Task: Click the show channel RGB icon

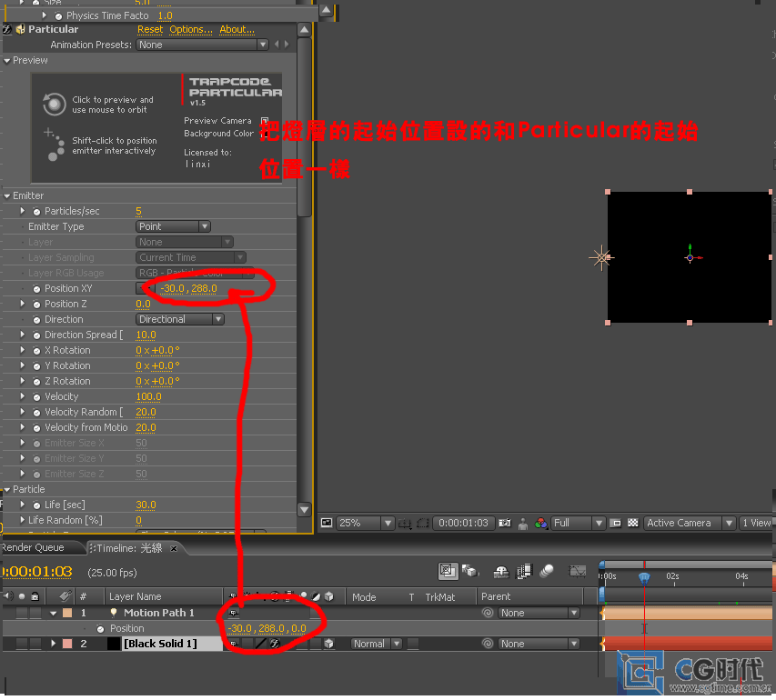Action: [541, 523]
